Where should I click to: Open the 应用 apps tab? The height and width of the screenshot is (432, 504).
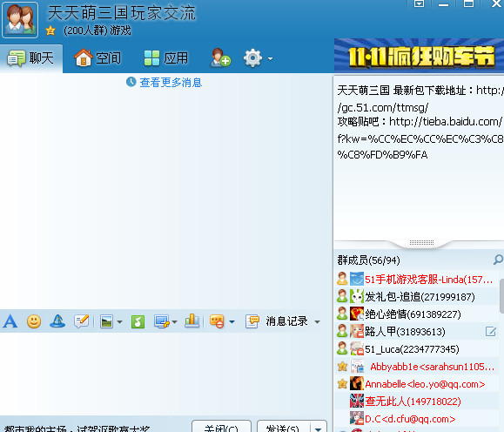pyautogui.click(x=166, y=58)
